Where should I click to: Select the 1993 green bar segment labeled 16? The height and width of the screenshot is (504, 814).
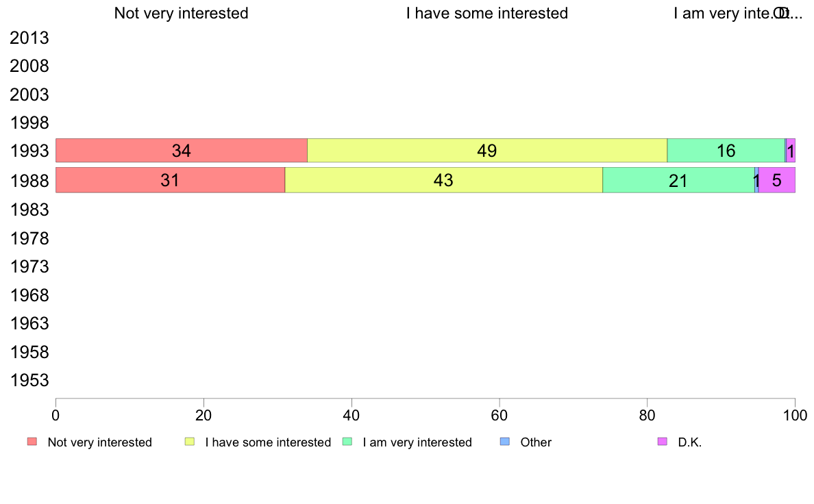pos(726,151)
